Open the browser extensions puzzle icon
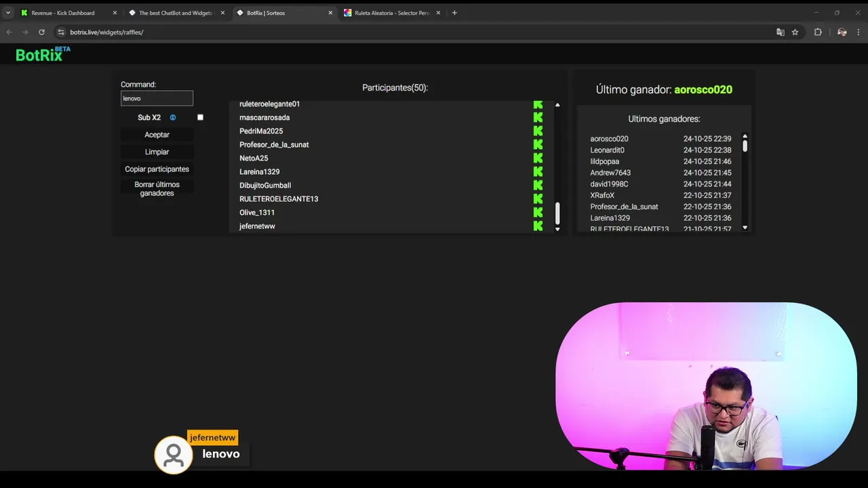The image size is (868, 488). [818, 32]
